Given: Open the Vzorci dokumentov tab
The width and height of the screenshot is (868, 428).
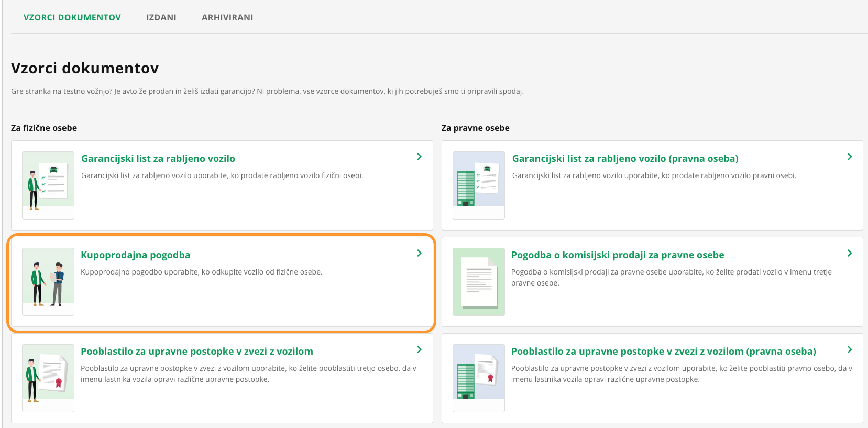Looking at the screenshot, I should pyautogui.click(x=72, y=17).
